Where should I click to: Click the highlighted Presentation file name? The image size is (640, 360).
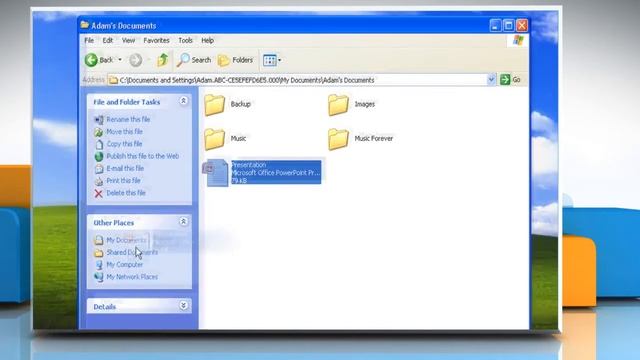(249, 165)
